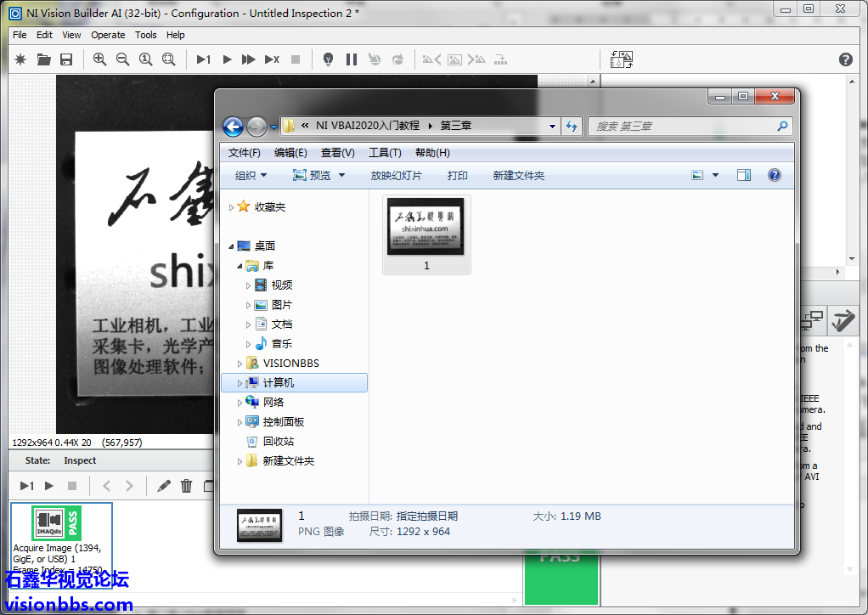This screenshot has height=615, width=868.
Task: Create a new inspection with the asterisk icon
Action: point(19,59)
